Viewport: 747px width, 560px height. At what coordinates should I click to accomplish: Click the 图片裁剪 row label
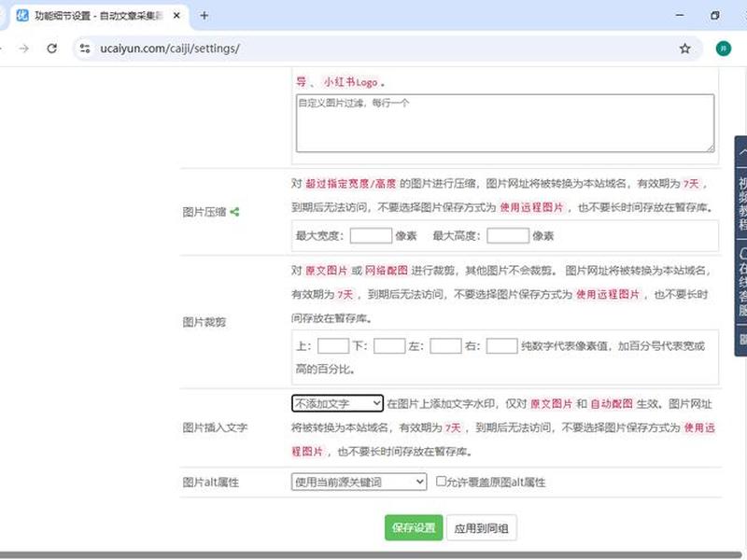[204, 322]
